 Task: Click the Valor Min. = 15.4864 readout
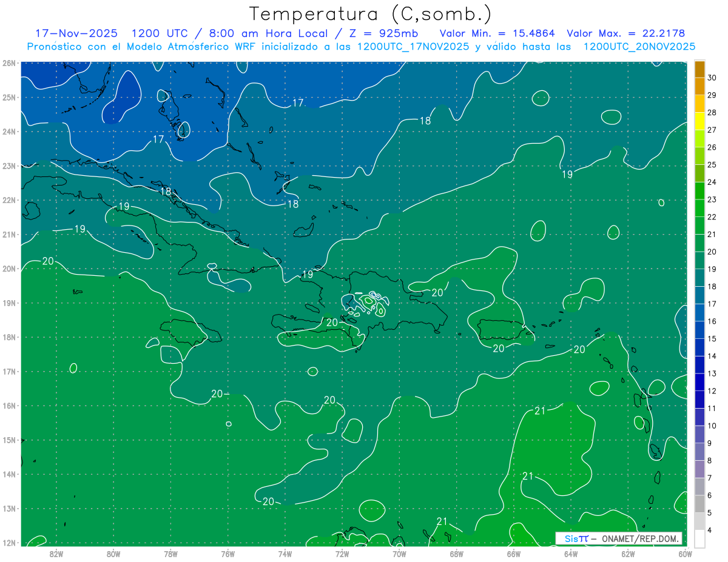[499, 33]
